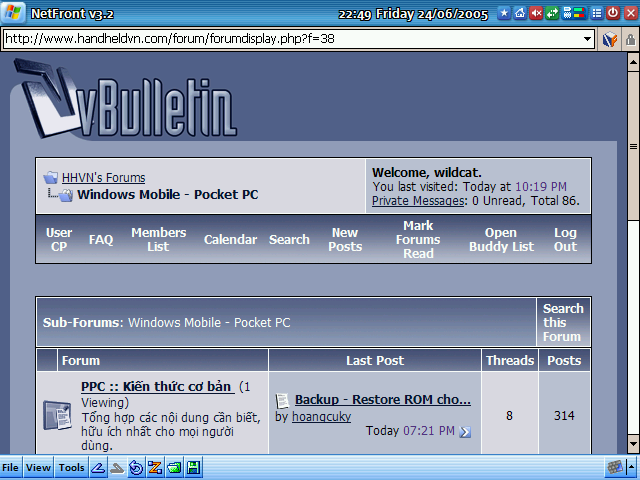
Task: Click the green connection arrows icon
Action: 552,13
